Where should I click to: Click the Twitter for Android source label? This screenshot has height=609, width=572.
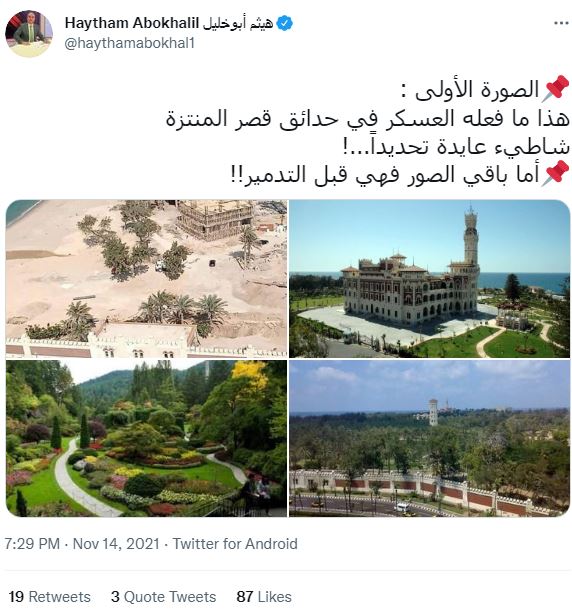235,543
